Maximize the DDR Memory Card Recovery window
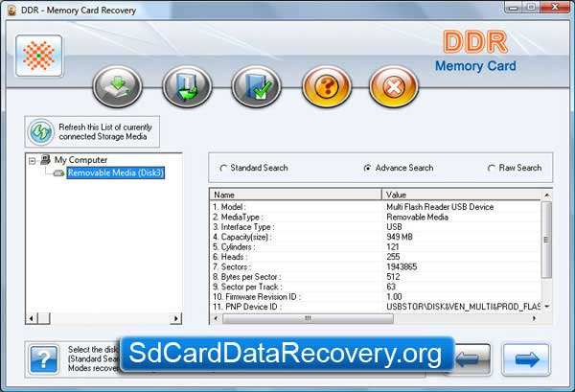The image size is (575, 392). click(x=531, y=8)
